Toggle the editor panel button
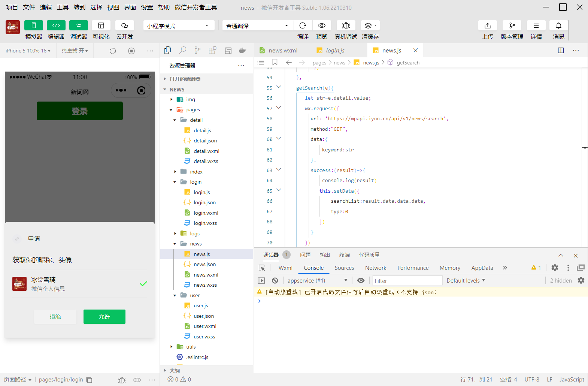Screen dimensions: 588x386 pyautogui.click(x=56, y=25)
